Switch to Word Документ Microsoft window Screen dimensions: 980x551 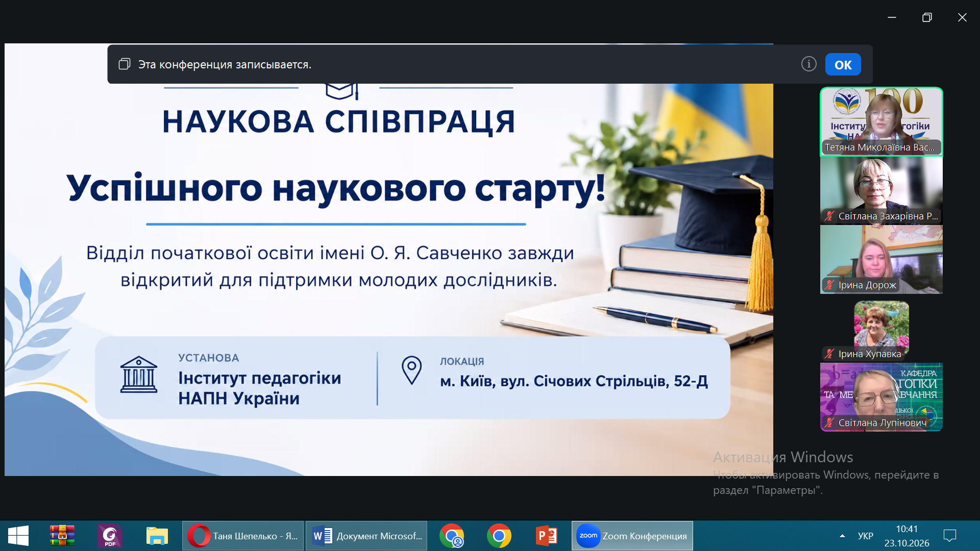(366, 536)
